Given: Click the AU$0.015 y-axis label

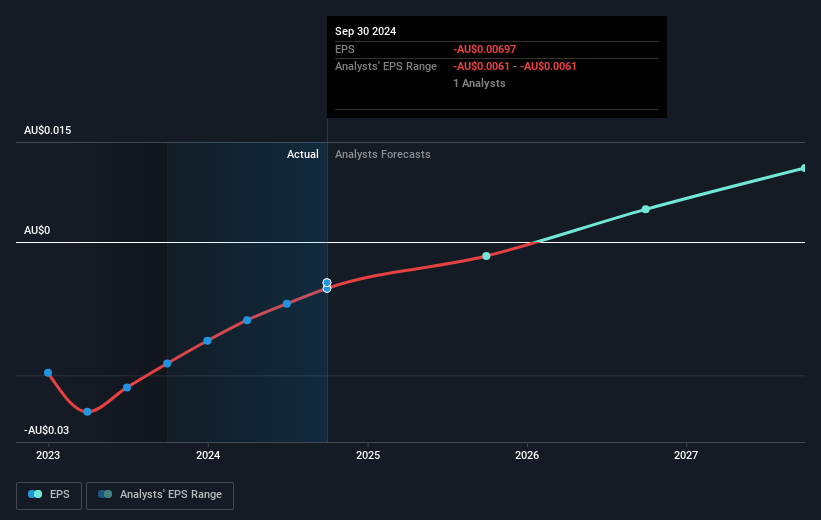Looking at the screenshot, I should (x=48, y=130).
